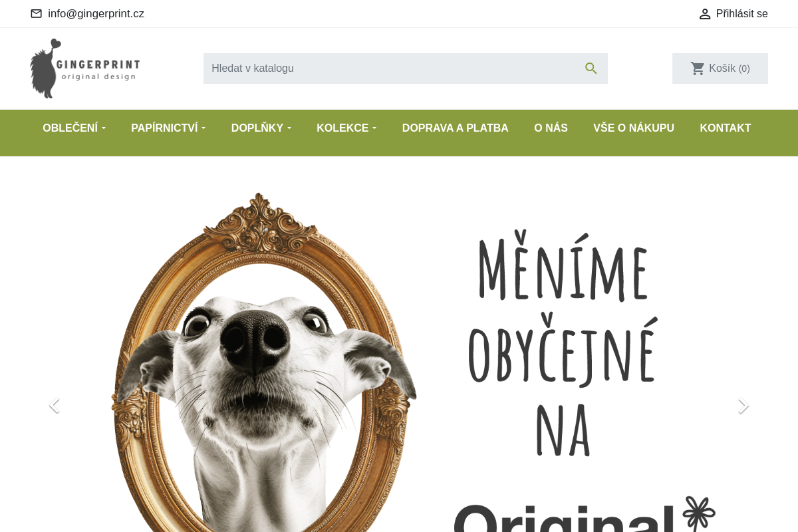798x532 pixels.
Task: Open the O NÁS page
Action: (551, 128)
